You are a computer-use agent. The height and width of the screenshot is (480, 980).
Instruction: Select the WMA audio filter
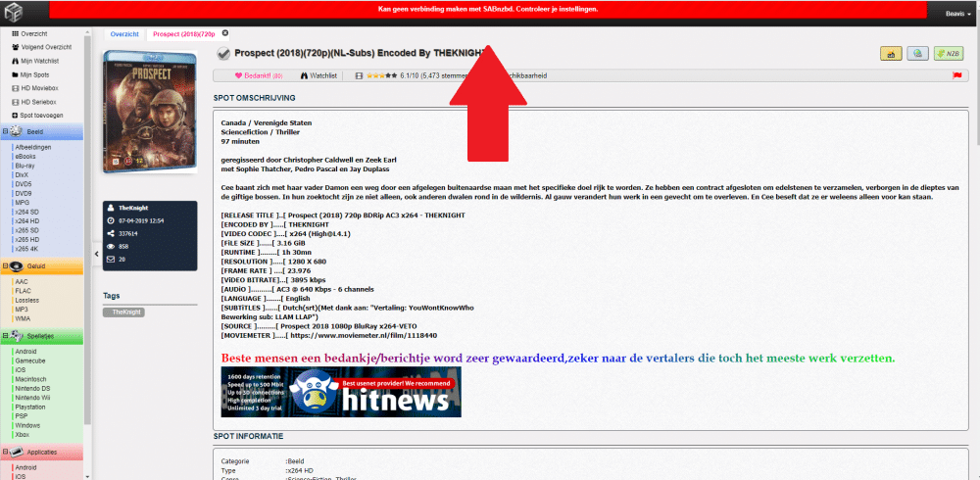[23, 318]
